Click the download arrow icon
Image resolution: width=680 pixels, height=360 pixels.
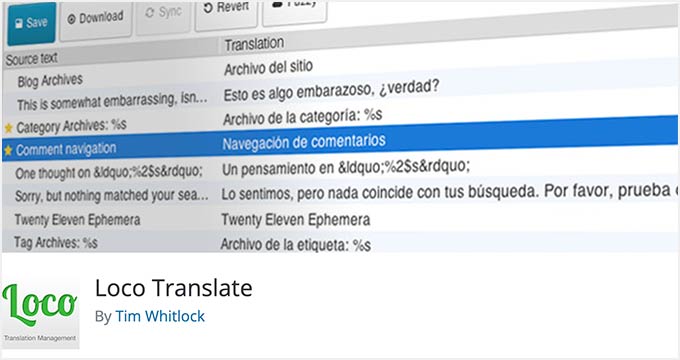(x=72, y=19)
